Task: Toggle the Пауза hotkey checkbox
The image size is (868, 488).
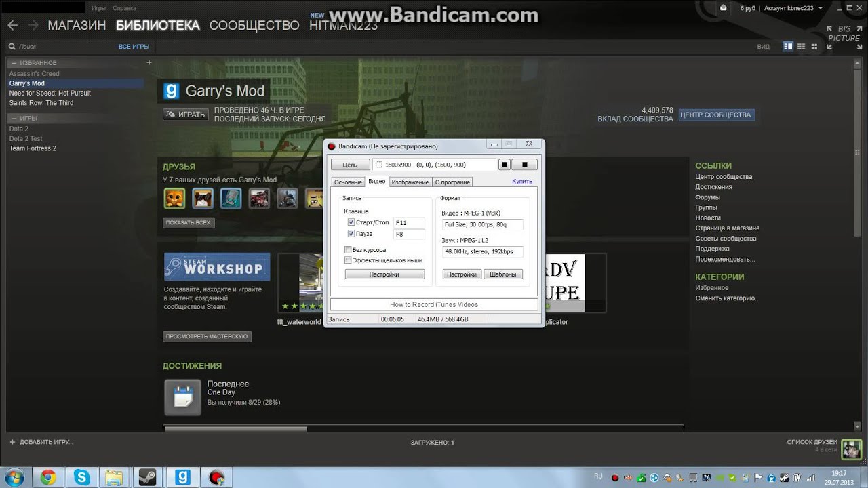Action: tap(351, 234)
